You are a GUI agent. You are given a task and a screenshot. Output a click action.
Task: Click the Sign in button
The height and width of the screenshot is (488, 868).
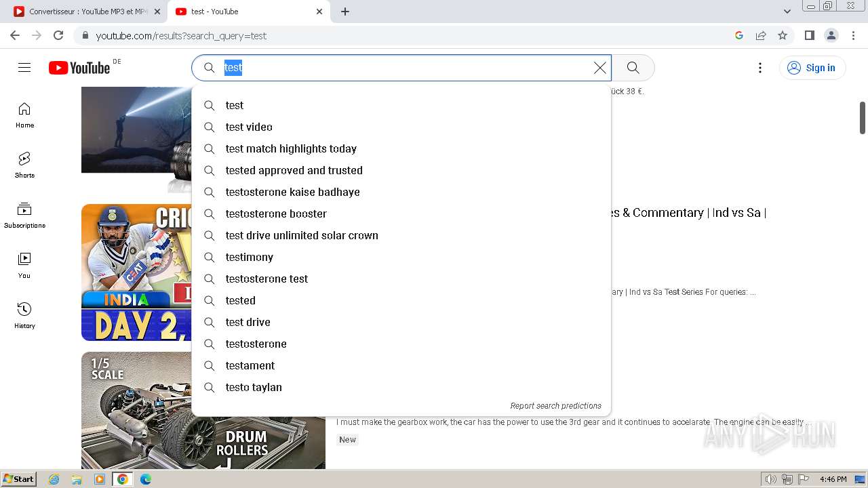[812, 68]
